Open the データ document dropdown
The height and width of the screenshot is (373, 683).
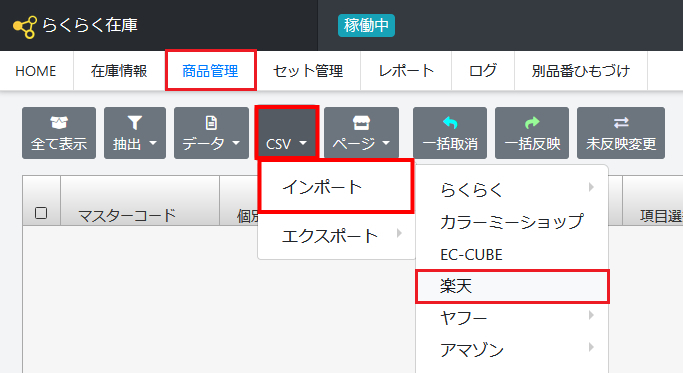click(211, 133)
